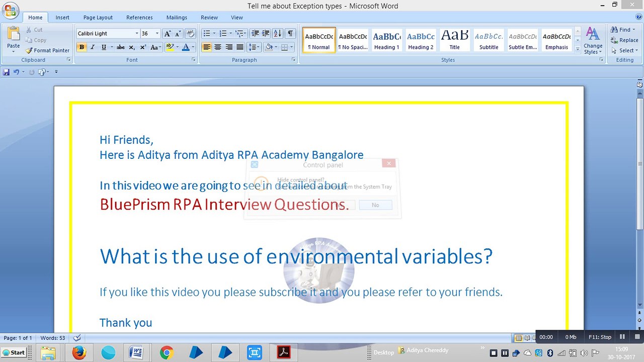Align text to the right

tap(229, 47)
